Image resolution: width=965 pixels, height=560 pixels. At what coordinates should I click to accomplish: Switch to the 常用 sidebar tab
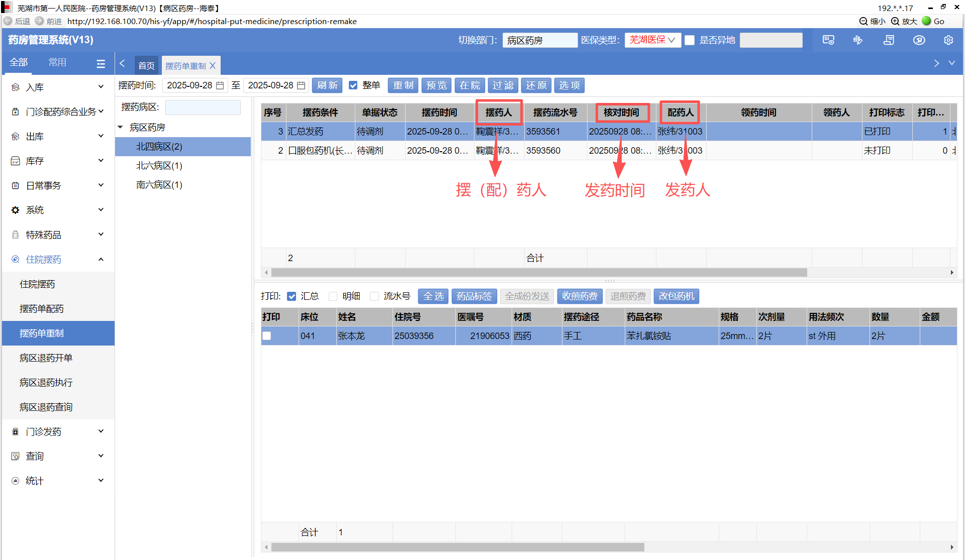(57, 62)
